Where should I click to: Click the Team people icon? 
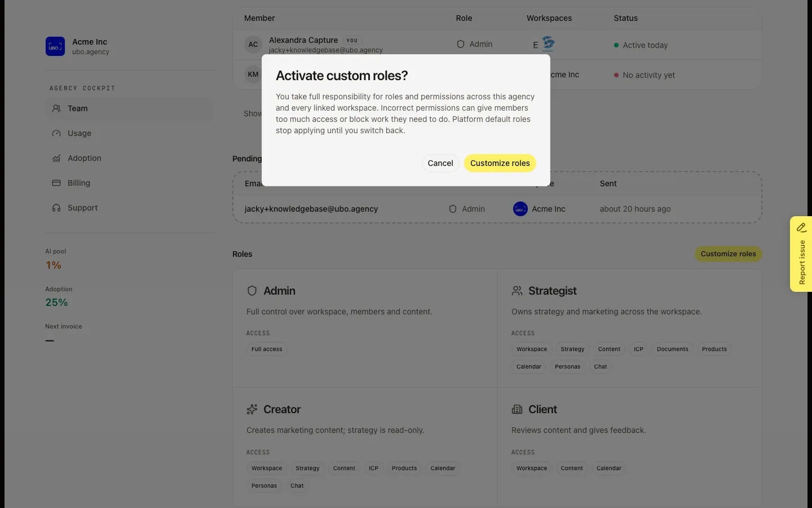pos(56,108)
